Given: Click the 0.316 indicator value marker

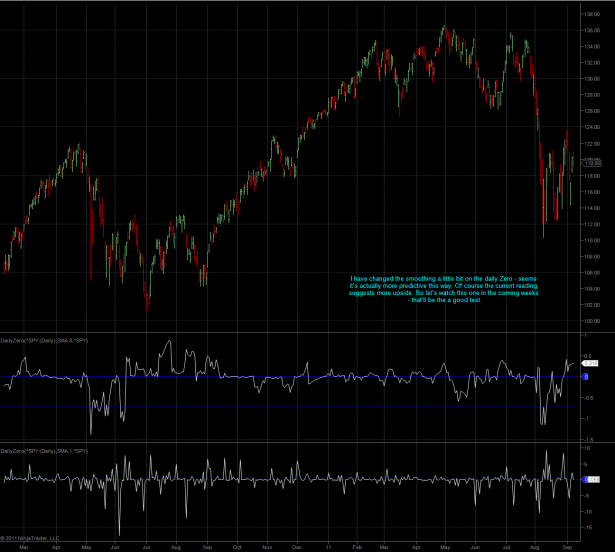Looking at the screenshot, I should point(590,363).
